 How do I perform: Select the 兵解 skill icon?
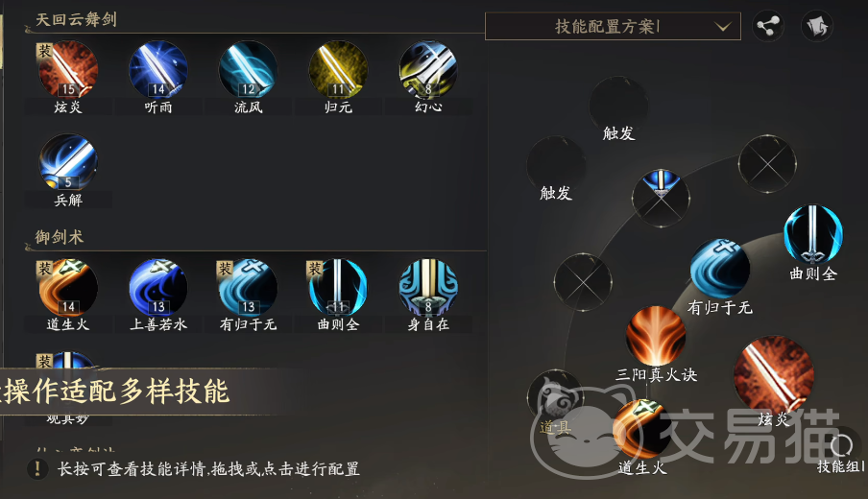point(68,162)
